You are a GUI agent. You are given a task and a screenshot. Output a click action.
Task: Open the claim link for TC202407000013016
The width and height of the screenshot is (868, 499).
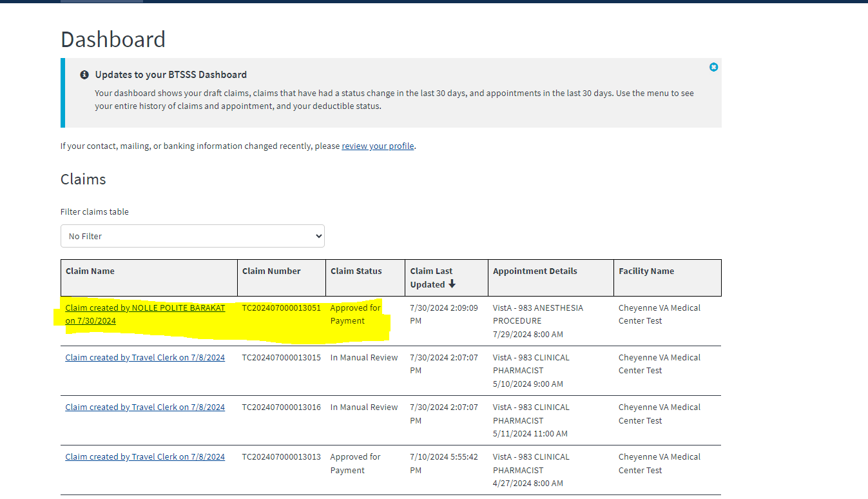(x=145, y=407)
